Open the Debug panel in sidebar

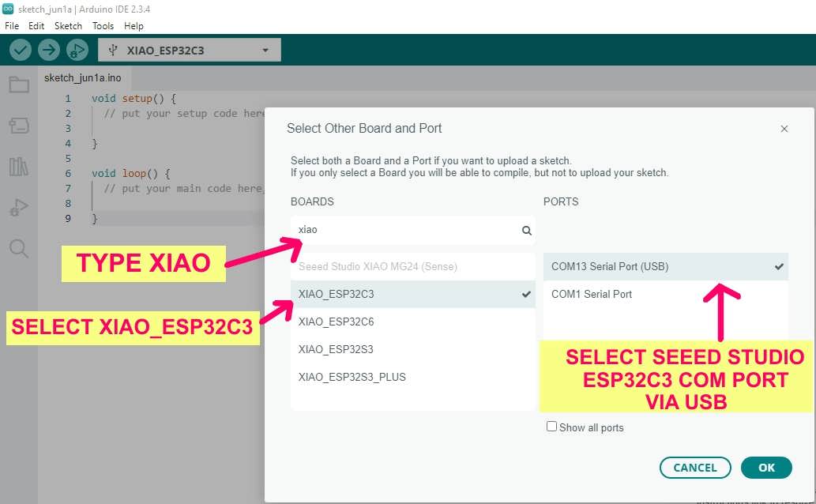click(x=19, y=207)
